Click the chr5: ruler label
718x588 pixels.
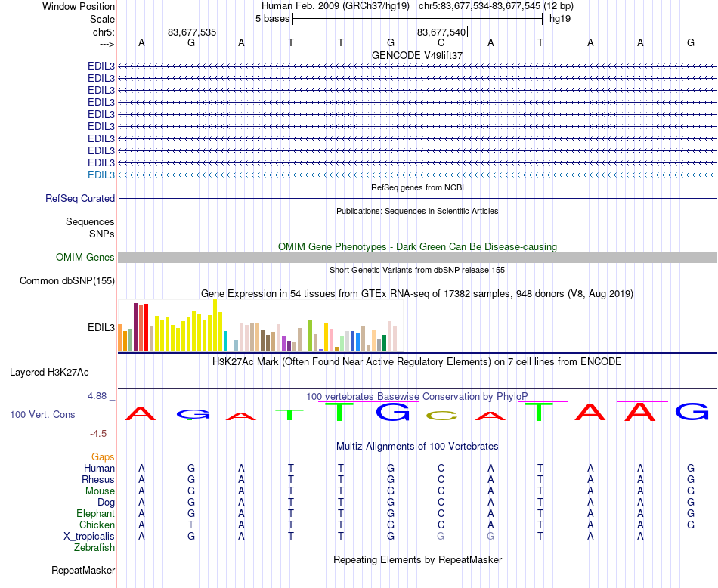[x=104, y=32]
